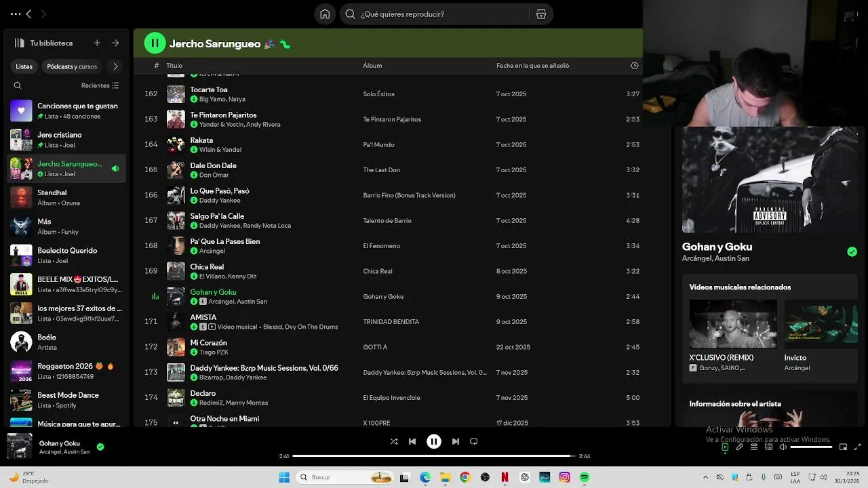
Task: Collapse Tu biblioteca sidebar
Action: [20, 43]
